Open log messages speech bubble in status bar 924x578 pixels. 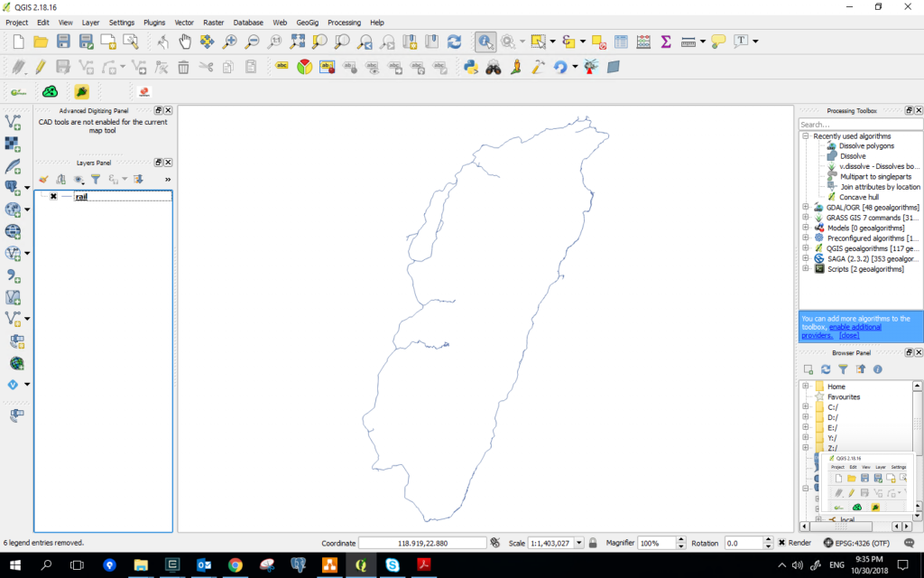pos(910,543)
